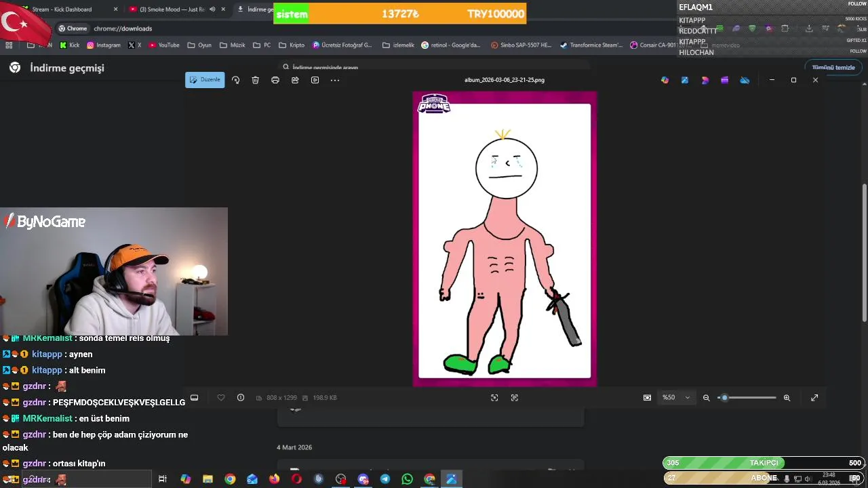Click the scan text icon in Photos
This screenshot has height=488, width=868.
click(x=515, y=398)
